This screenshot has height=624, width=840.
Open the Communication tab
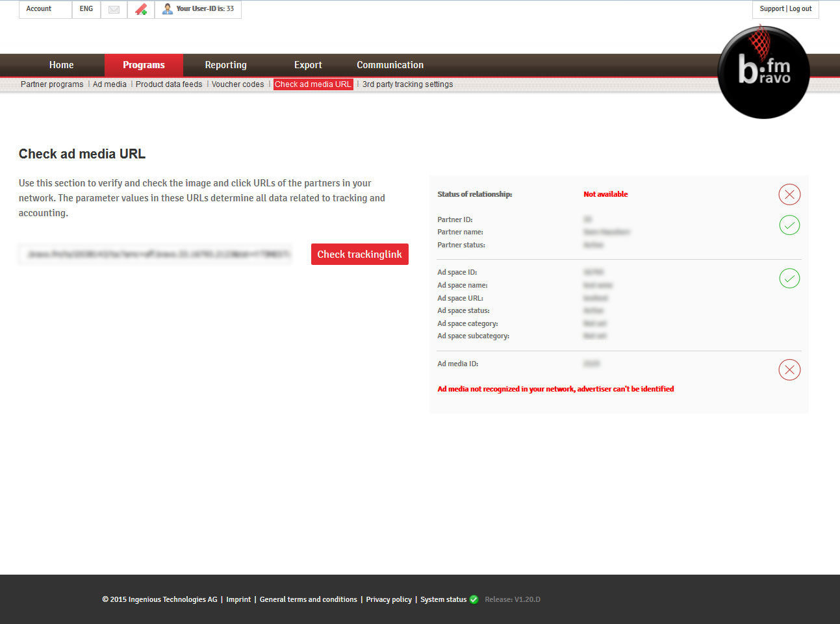[390, 65]
